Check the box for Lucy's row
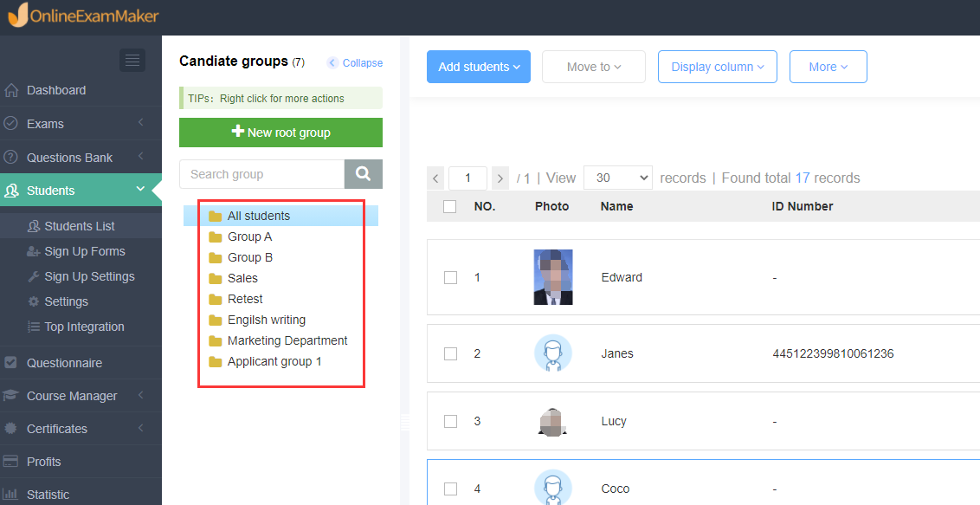Image resolution: width=980 pixels, height=505 pixels. (450, 421)
